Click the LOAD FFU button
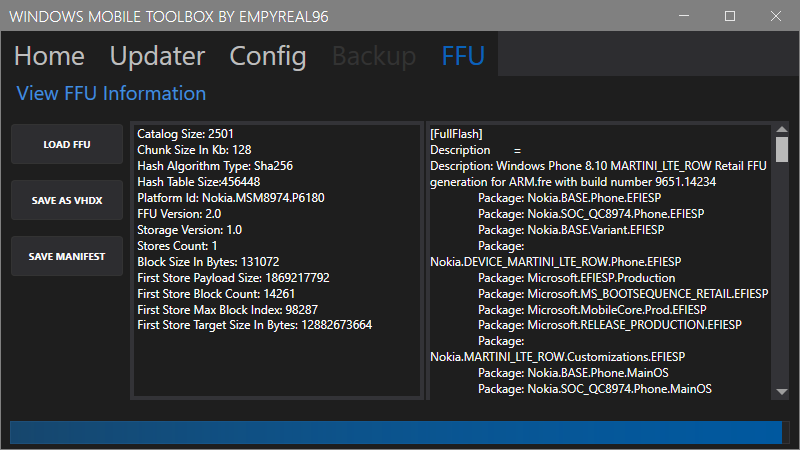Image resolution: width=800 pixels, height=450 pixels. click(67, 144)
